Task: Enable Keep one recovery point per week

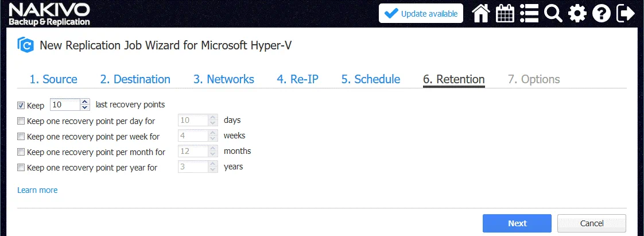Action: [21, 137]
